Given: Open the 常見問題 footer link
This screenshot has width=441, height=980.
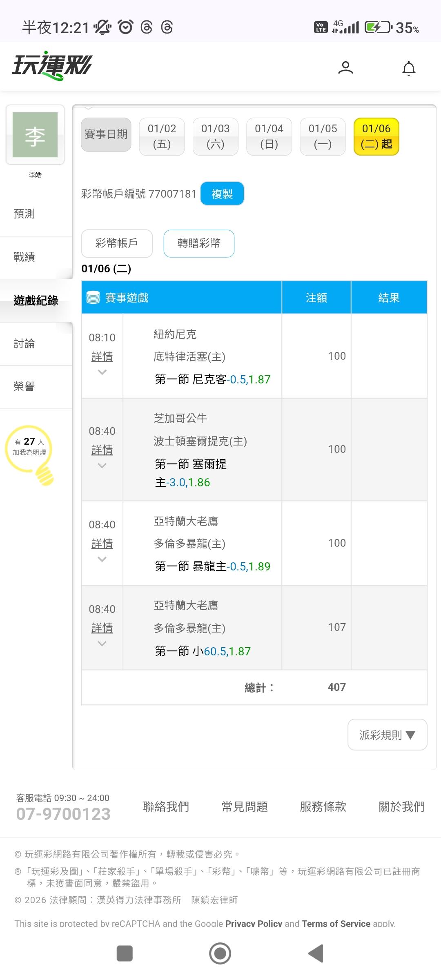Looking at the screenshot, I should [245, 806].
